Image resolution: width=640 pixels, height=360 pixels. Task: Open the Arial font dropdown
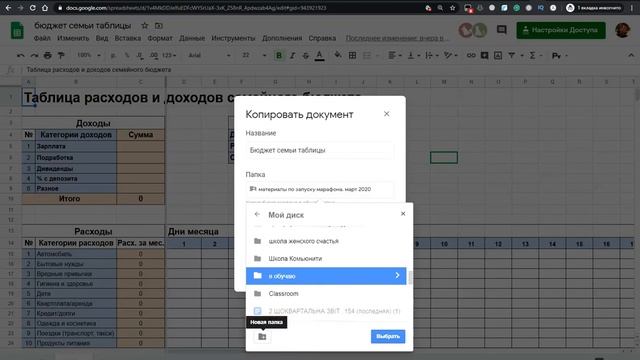point(209,55)
